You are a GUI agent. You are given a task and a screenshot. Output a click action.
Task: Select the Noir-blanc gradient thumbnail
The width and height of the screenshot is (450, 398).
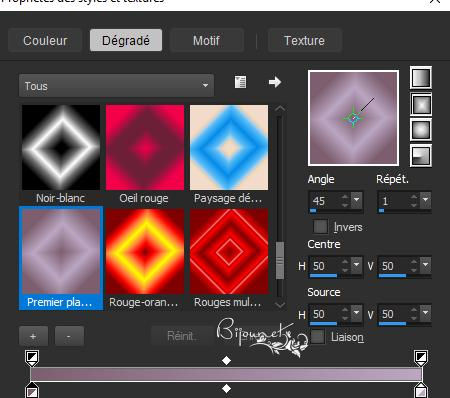[x=61, y=147]
